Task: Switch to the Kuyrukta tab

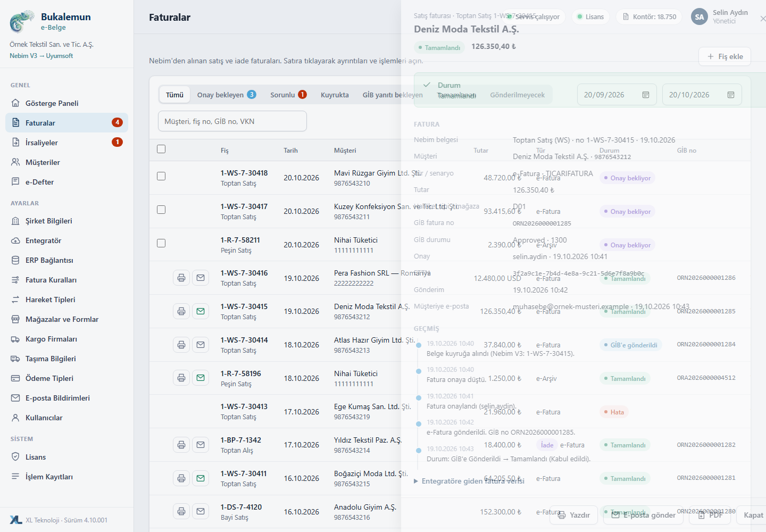Action: pyautogui.click(x=335, y=95)
